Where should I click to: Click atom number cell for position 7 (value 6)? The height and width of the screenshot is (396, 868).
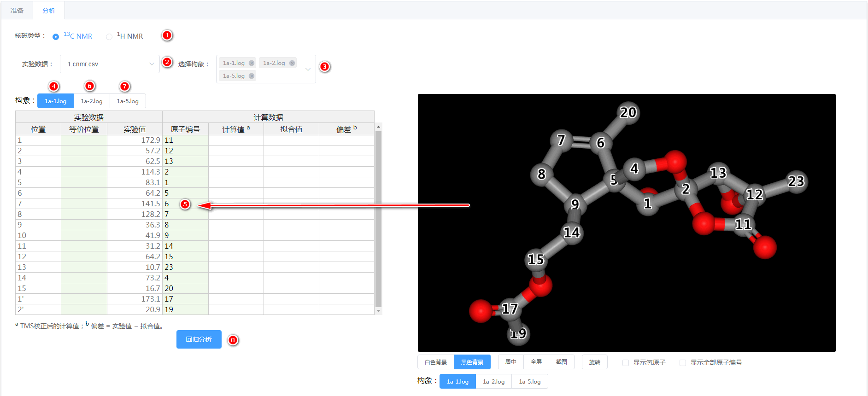185,204
